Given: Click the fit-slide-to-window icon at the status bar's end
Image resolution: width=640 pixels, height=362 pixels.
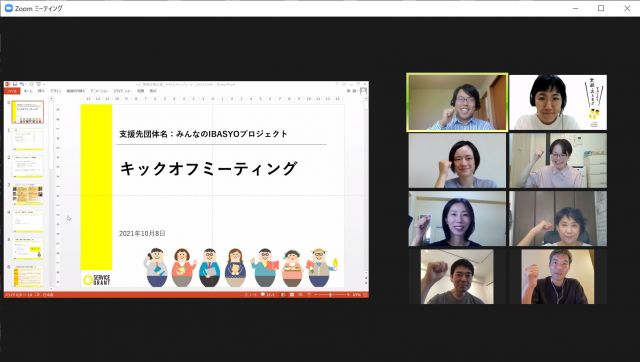Looking at the screenshot, I should [365, 295].
